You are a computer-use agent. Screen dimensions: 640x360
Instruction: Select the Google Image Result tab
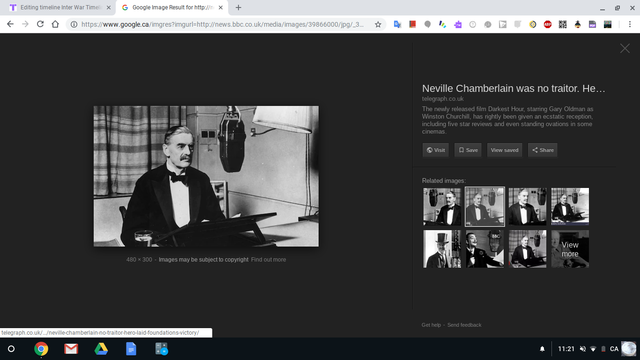[171, 7]
